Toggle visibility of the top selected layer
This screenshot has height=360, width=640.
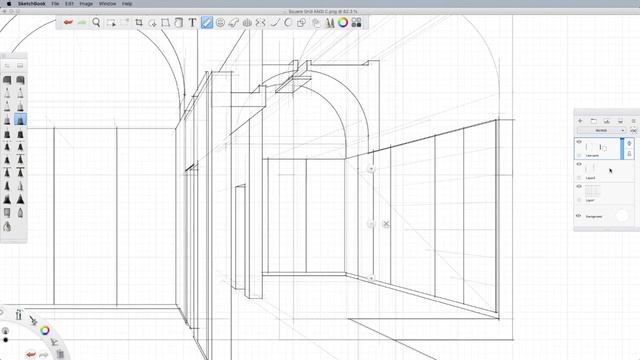pos(579,142)
